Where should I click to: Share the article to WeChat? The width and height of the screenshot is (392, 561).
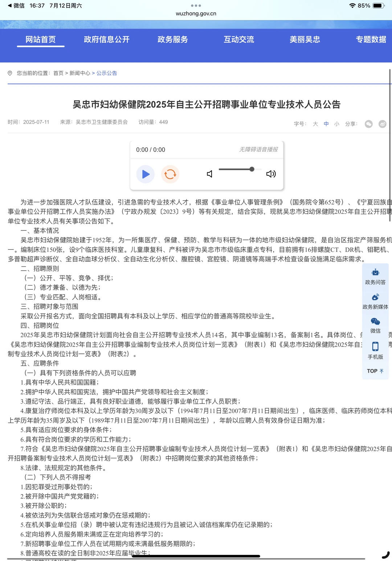369,124
